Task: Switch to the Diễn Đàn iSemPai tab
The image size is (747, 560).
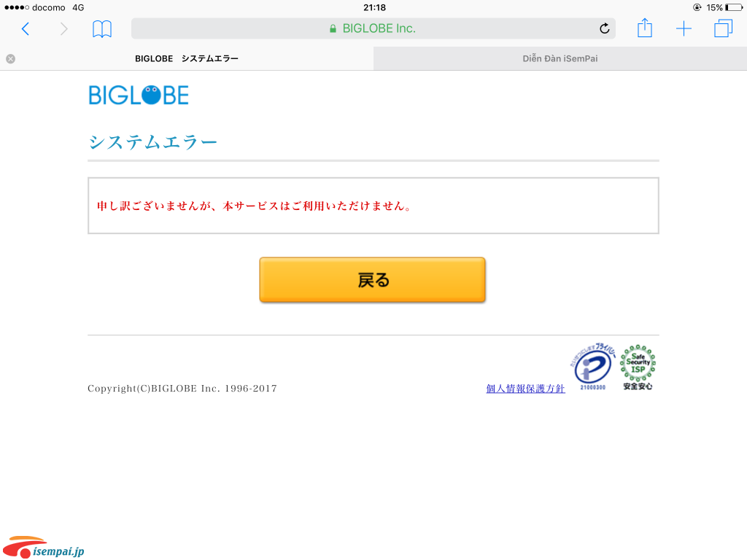Action: coord(560,58)
